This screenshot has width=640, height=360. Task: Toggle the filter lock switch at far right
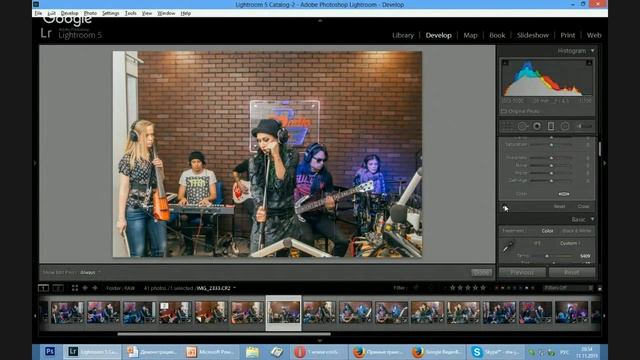point(600,288)
